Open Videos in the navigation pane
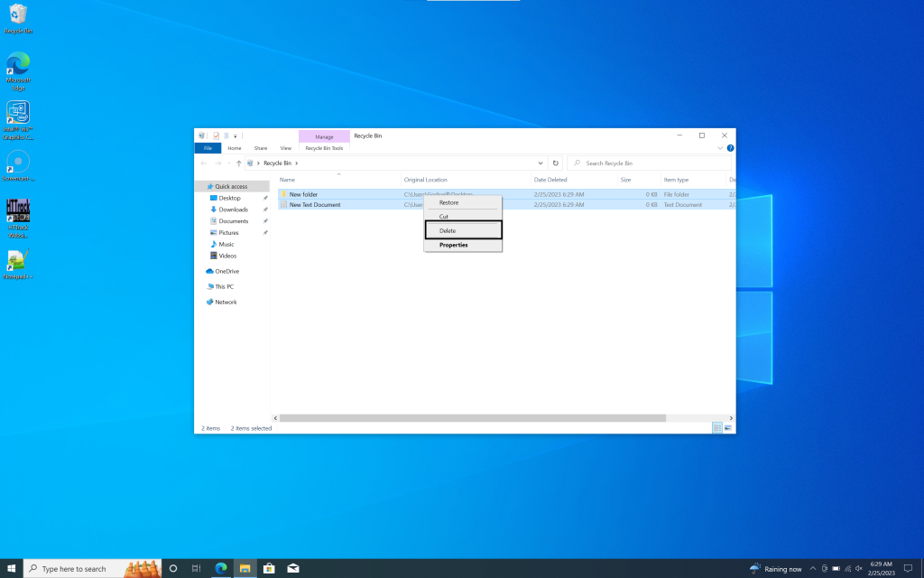Viewport: 924px width, 578px height. (x=227, y=256)
